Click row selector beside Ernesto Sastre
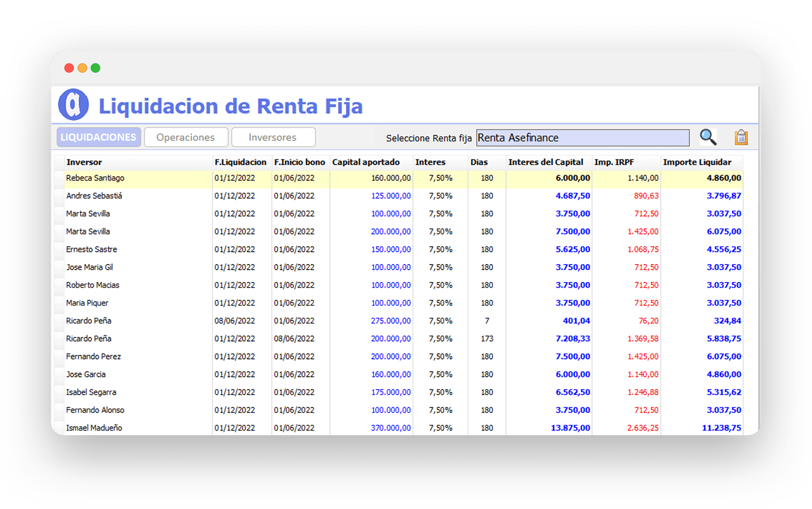 point(60,249)
